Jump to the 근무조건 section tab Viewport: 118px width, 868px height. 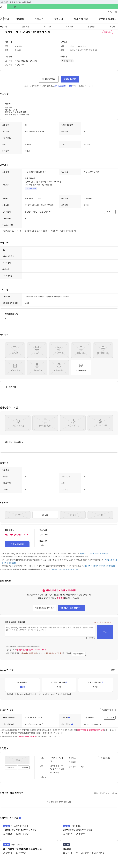pyautogui.click(x=25, y=27)
